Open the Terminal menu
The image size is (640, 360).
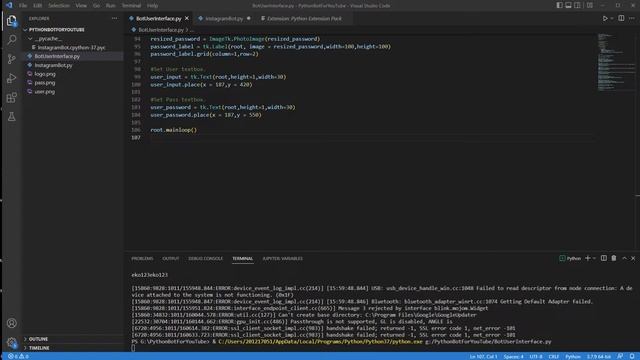[131, 6]
